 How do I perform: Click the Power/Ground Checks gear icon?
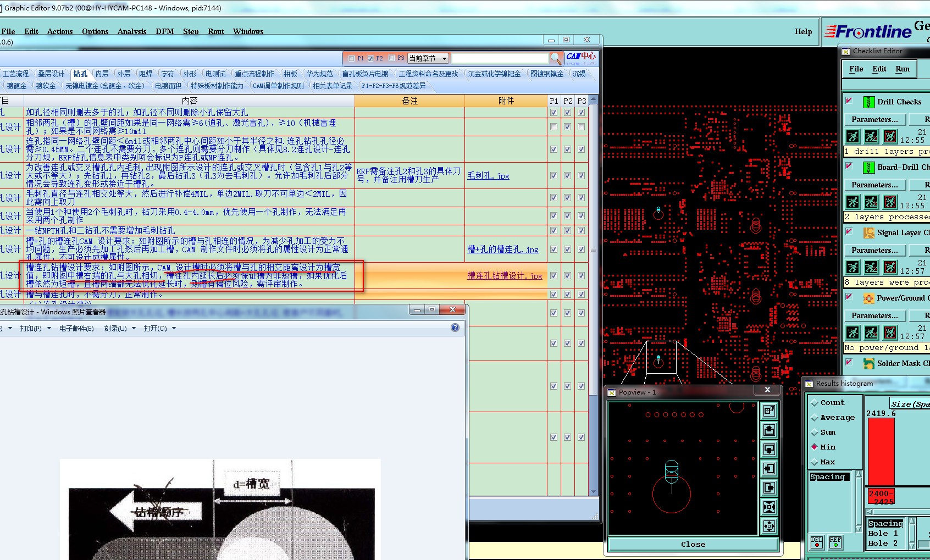tap(868, 298)
